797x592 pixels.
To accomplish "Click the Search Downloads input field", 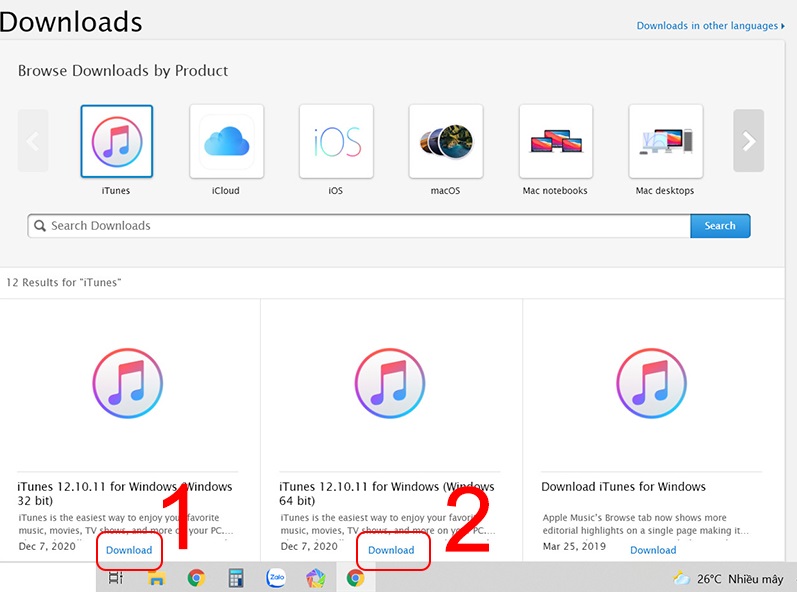I will coord(360,226).
